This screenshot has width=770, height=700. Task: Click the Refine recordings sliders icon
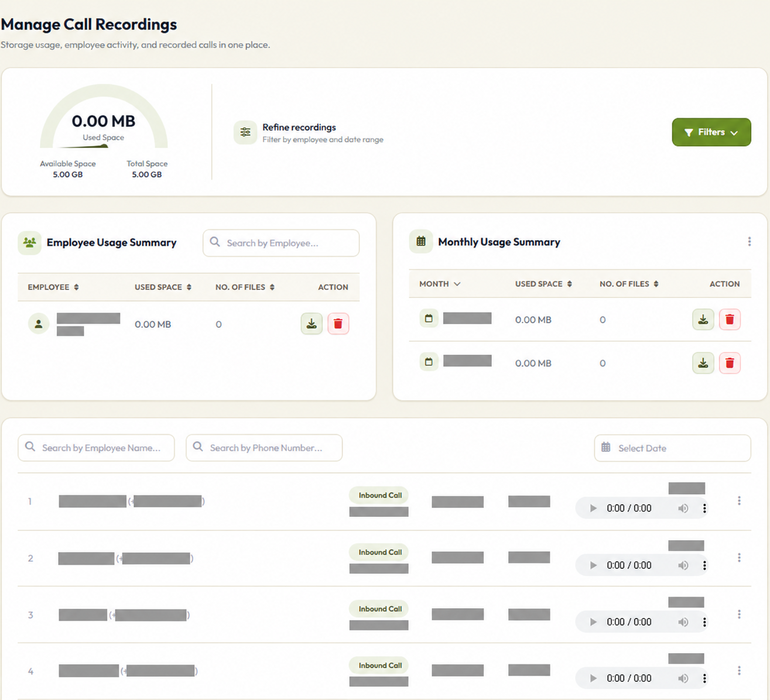click(x=245, y=132)
